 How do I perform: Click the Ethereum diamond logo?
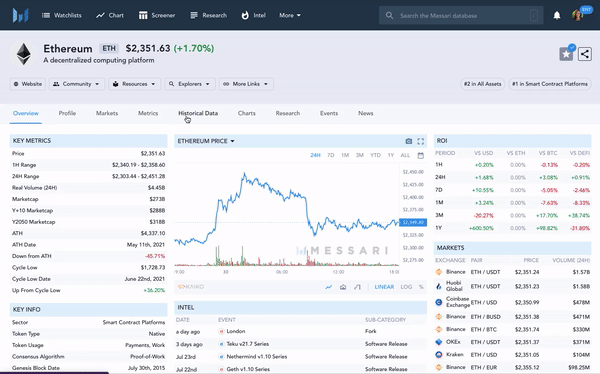23,54
